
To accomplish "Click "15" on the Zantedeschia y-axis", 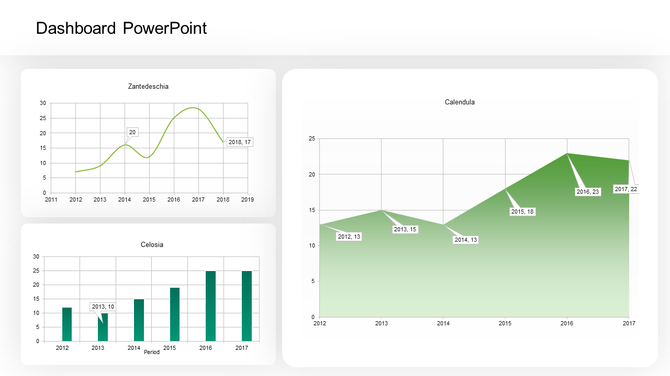I will (x=43, y=148).
